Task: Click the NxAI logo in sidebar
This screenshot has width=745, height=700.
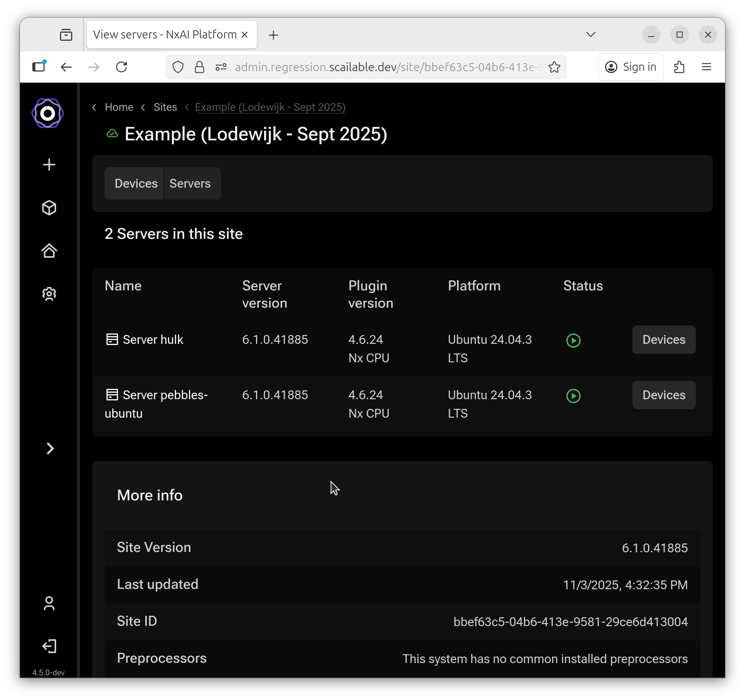Action: tap(48, 113)
